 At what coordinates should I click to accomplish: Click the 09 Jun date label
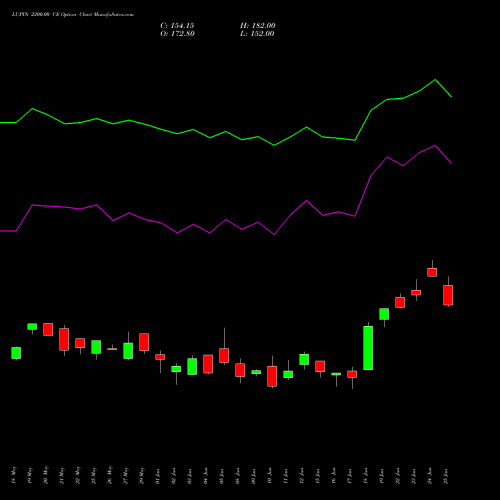tap(254, 476)
